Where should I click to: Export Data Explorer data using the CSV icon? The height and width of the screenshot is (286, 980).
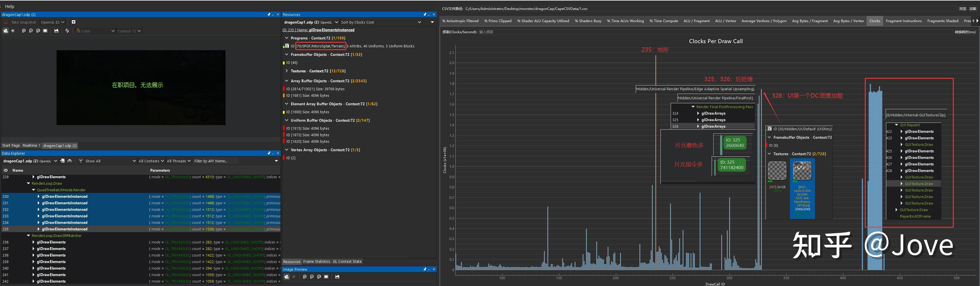coord(63,161)
